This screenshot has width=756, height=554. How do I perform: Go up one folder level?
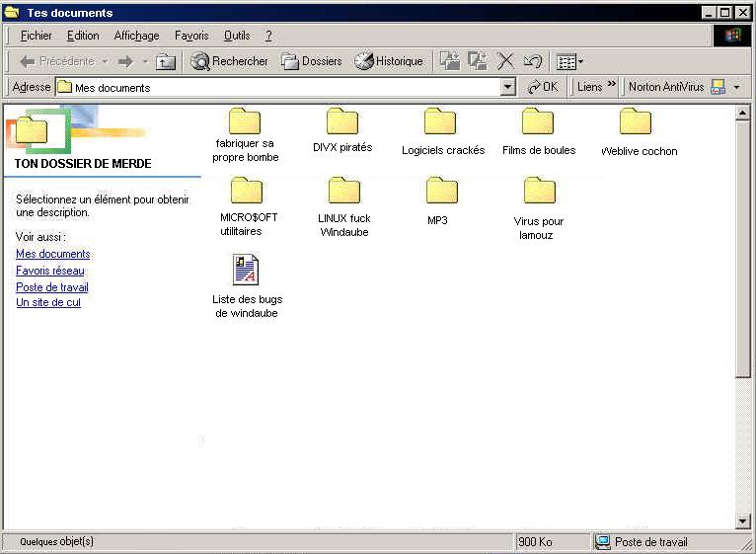pos(166,61)
